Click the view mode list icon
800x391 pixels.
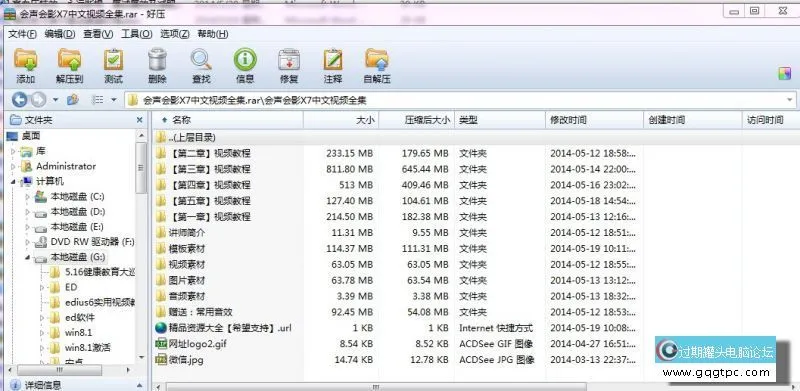click(97, 100)
